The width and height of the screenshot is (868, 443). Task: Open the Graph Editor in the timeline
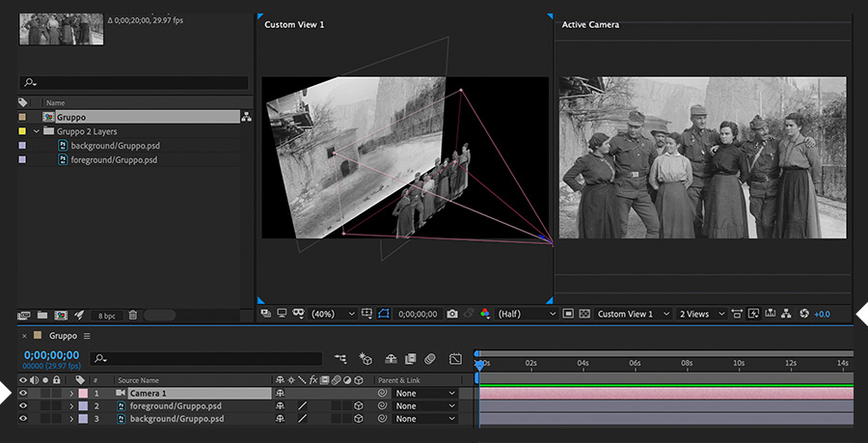pyautogui.click(x=455, y=359)
